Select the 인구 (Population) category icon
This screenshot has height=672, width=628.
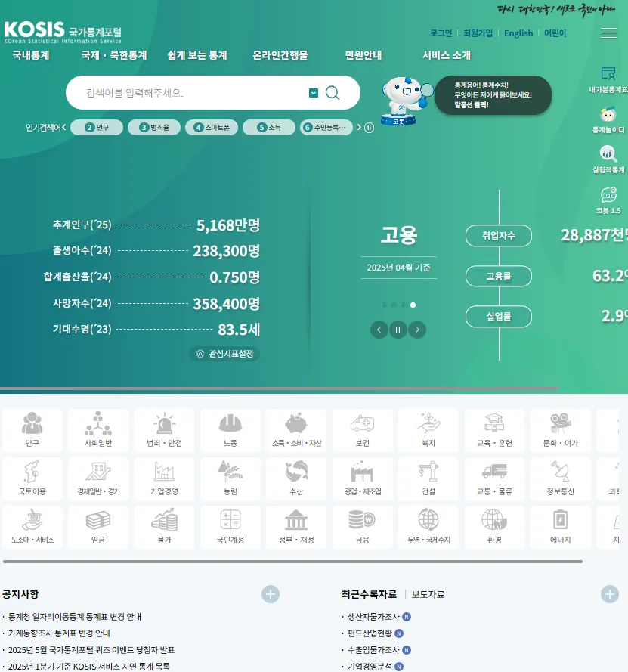coord(31,431)
